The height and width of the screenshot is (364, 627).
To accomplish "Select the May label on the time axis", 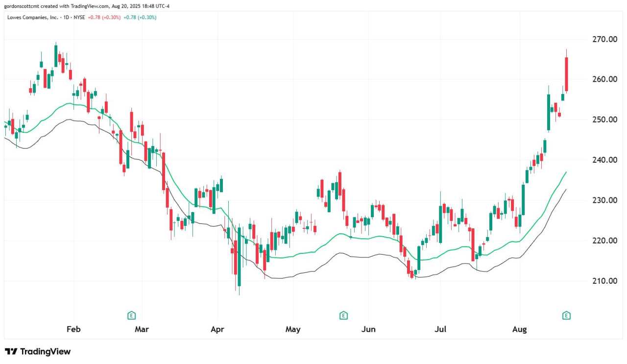I will pos(293,329).
